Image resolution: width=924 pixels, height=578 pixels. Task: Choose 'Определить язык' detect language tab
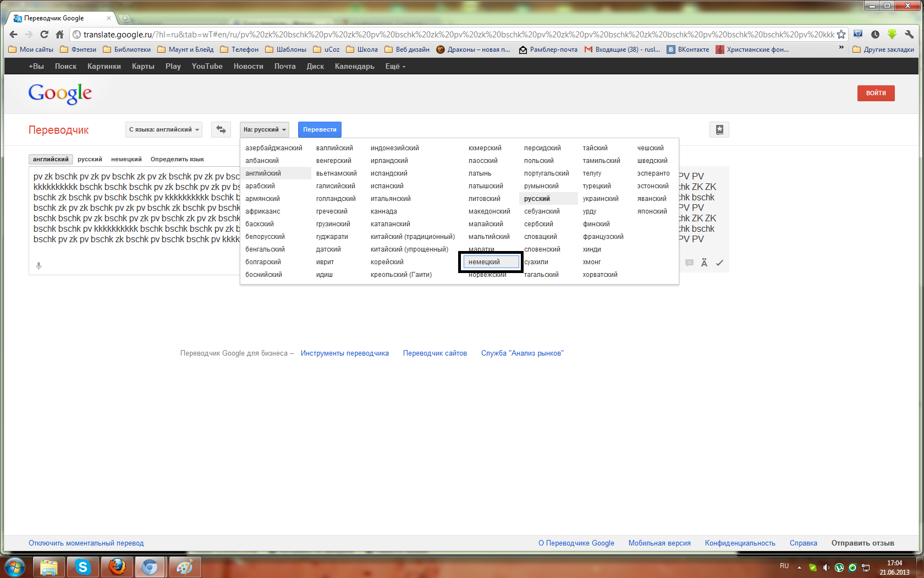pyautogui.click(x=177, y=159)
